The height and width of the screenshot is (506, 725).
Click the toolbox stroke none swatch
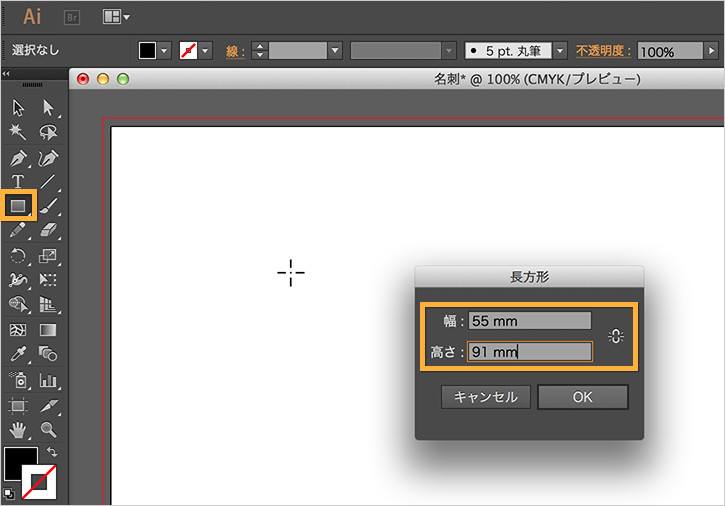click(x=40, y=482)
